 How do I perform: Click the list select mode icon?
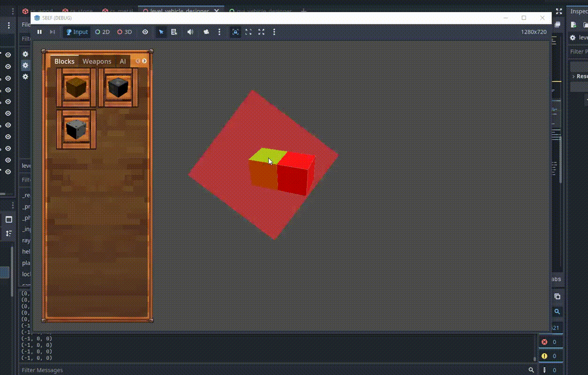tap(174, 32)
